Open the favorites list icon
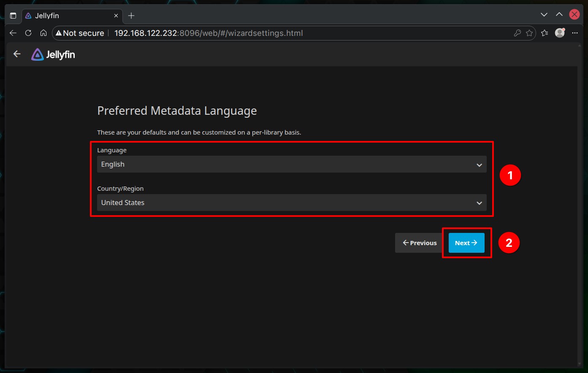 545,33
